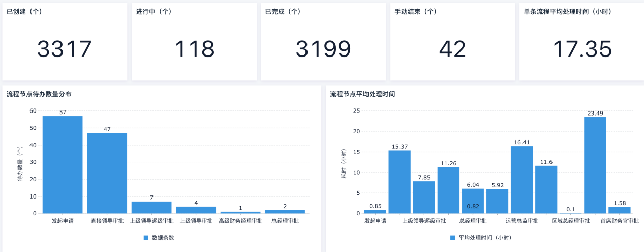Click the 1.58 bar for 首席财务官审批

(x=619, y=210)
